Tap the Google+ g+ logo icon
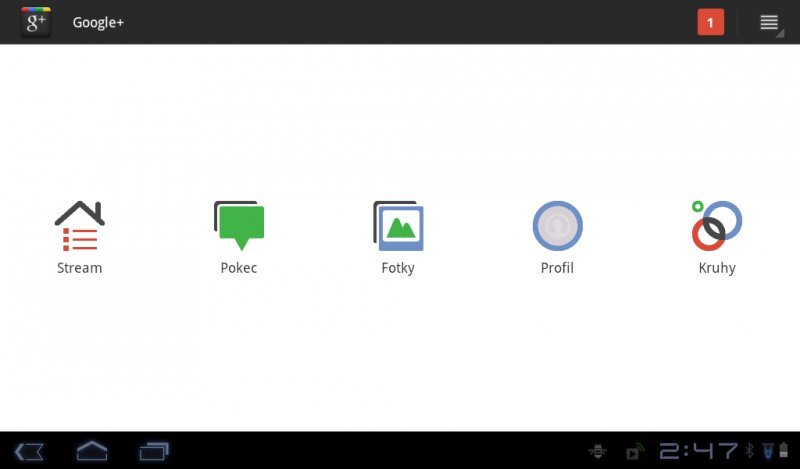800x469 pixels. click(x=36, y=22)
